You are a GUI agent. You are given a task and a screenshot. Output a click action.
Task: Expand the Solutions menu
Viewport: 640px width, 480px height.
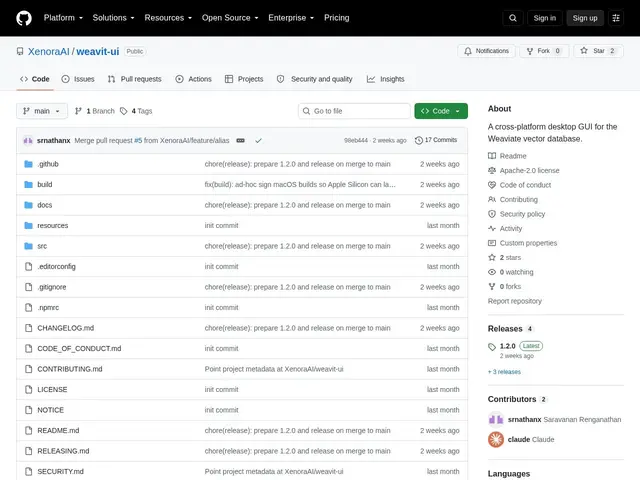point(113,18)
